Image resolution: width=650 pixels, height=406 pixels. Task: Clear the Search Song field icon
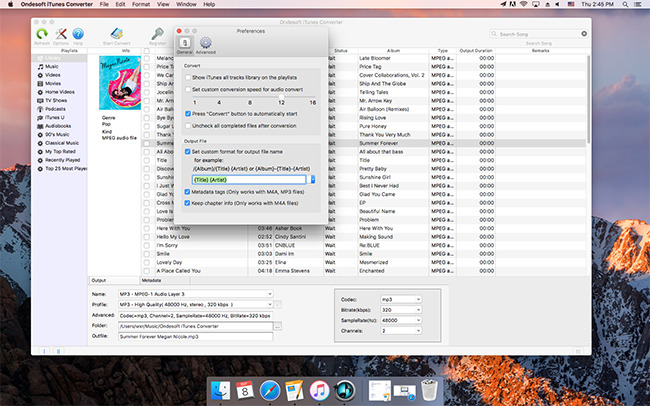(x=584, y=34)
